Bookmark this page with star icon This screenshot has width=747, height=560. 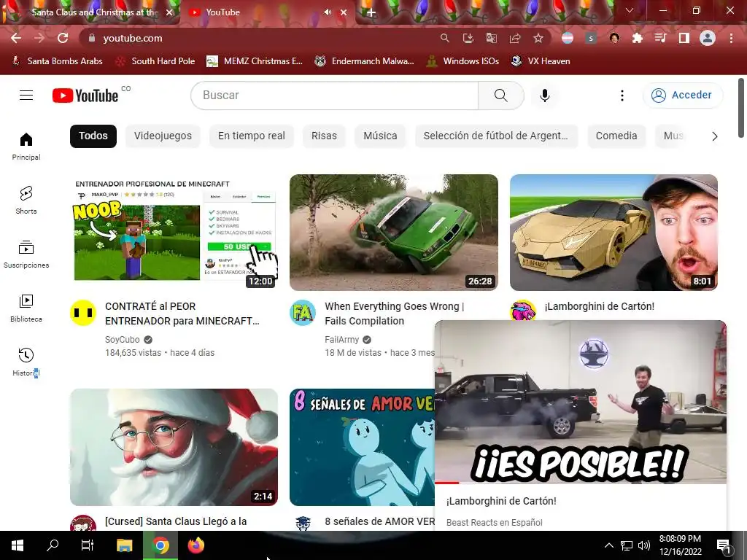coord(538,38)
